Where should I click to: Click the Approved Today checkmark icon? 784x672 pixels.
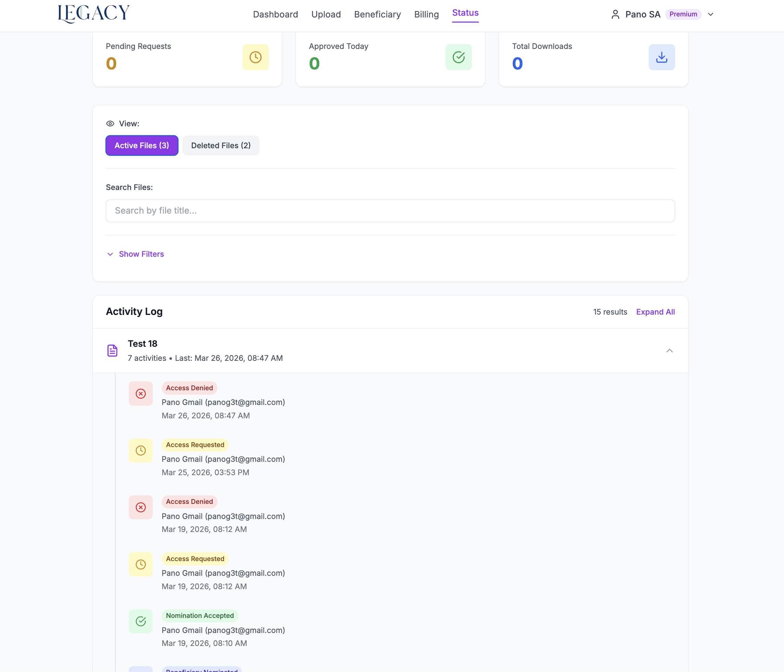coord(458,57)
